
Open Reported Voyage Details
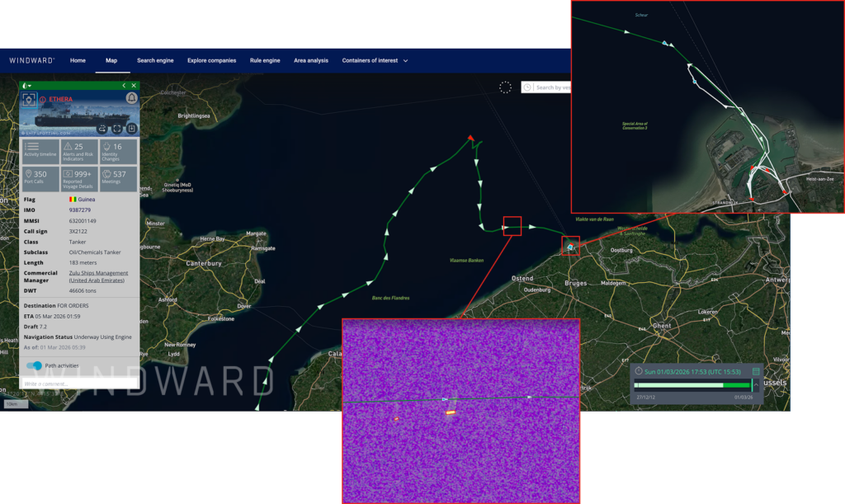(78, 179)
